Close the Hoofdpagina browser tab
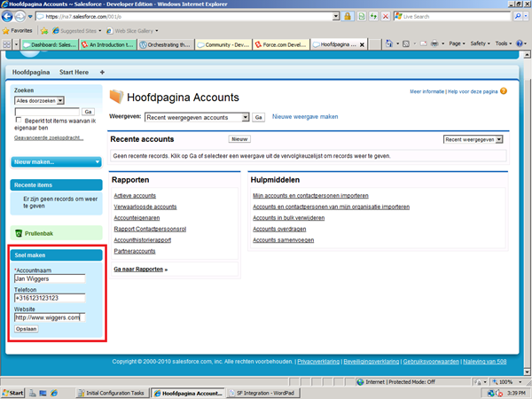This screenshot has width=532, height=399. [x=362, y=45]
